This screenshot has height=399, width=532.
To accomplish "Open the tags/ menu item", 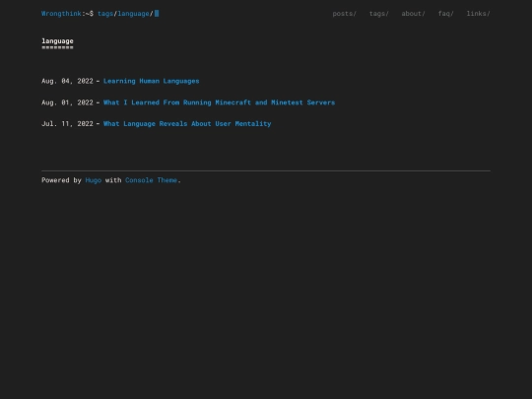I will (x=379, y=14).
